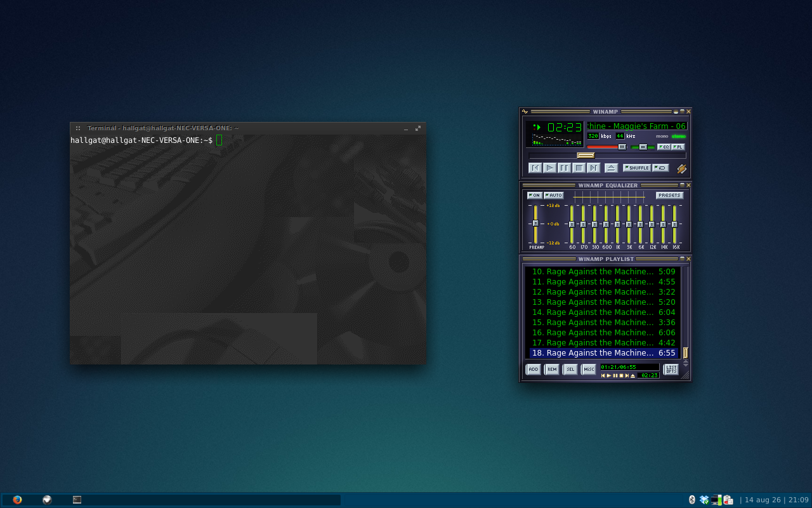Toggle equalizer AUTO button
Viewport: 812px width, 508px height.
pyautogui.click(x=553, y=195)
